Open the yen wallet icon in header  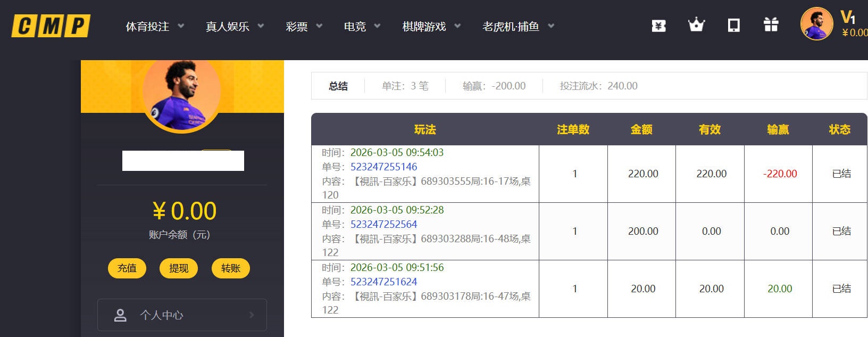pyautogui.click(x=658, y=26)
